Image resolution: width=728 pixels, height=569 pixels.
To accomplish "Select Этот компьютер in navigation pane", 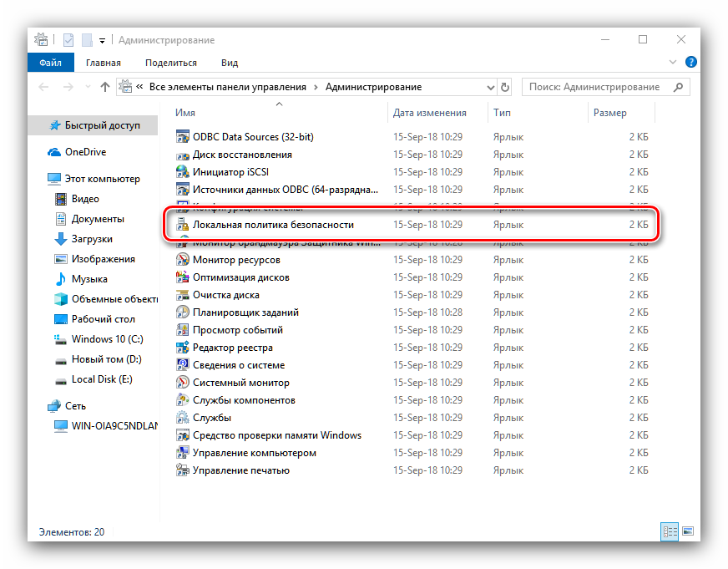I will [102, 179].
